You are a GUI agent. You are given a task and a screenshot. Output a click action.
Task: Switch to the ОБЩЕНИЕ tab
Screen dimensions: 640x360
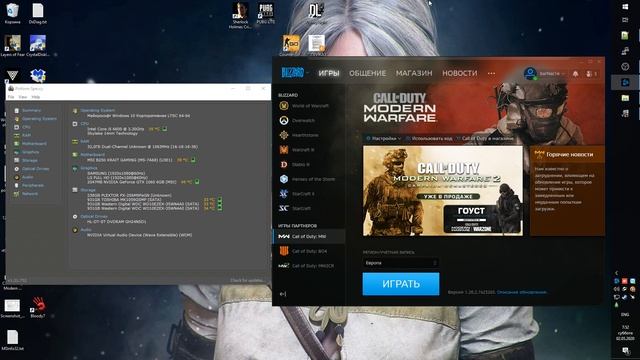coord(367,73)
